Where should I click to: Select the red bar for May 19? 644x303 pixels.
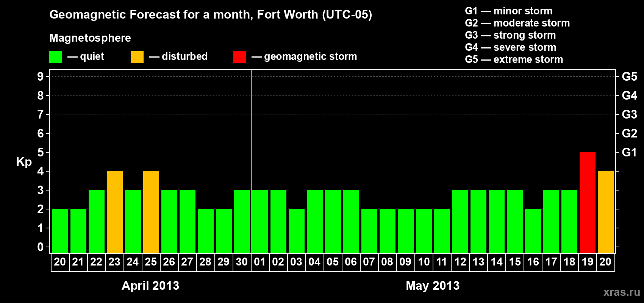588,203
